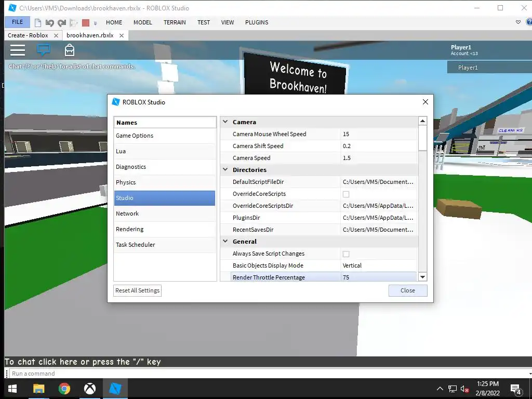Click the settings scrollbar down arrow
This screenshot has width=532, height=399.
coord(422,277)
